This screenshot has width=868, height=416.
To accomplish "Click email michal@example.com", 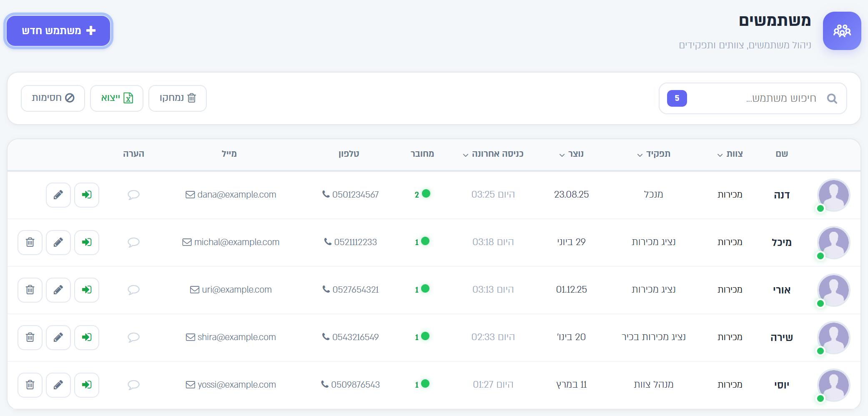I will point(231,242).
